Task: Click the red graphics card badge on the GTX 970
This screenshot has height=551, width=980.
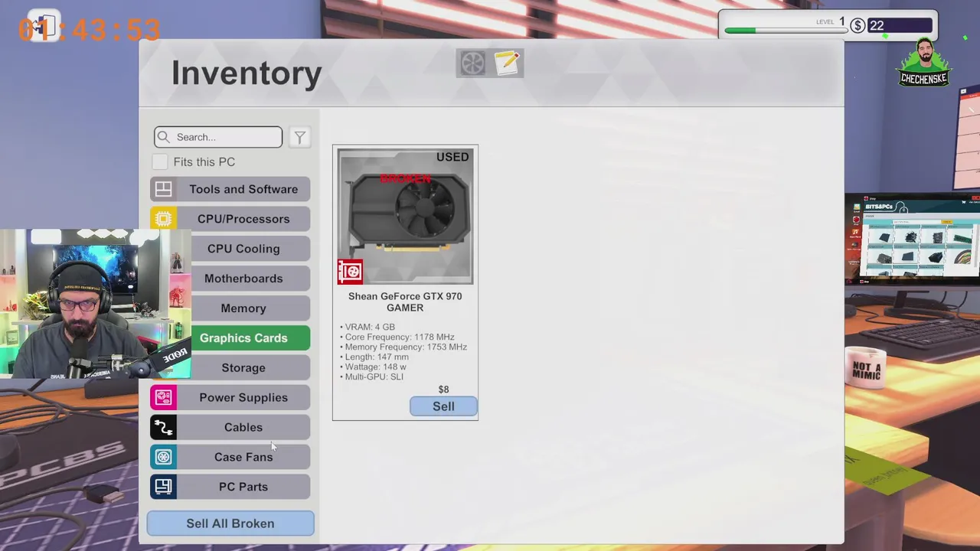Action: (x=350, y=271)
